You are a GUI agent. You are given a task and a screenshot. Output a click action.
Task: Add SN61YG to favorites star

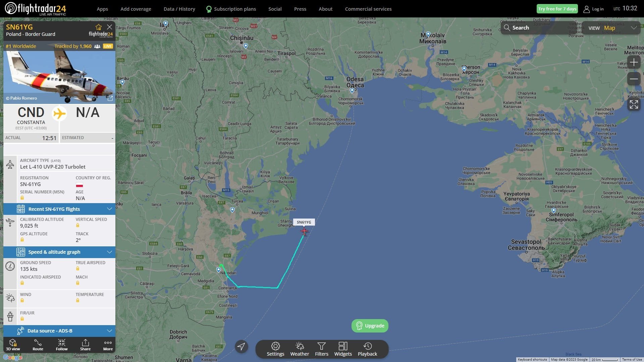pyautogui.click(x=98, y=27)
